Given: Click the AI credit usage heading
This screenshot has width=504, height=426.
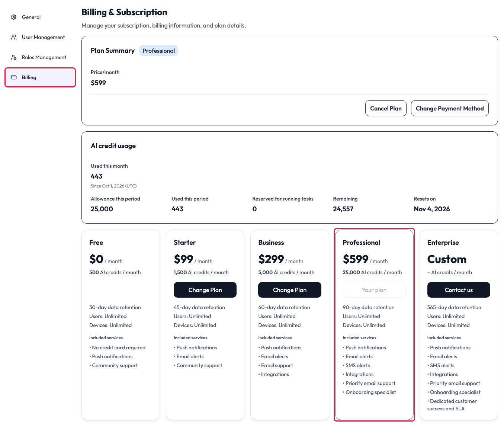Looking at the screenshot, I should click(113, 146).
